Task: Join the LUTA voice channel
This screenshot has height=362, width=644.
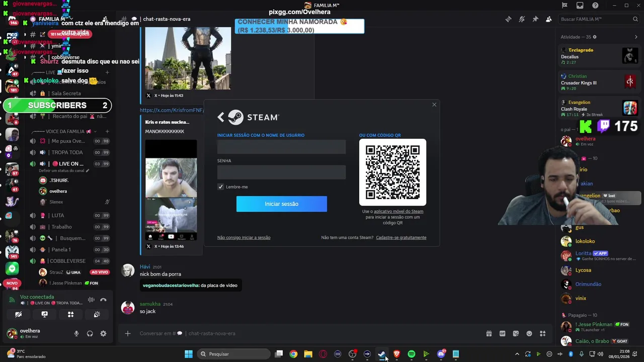Action: pos(69,215)
